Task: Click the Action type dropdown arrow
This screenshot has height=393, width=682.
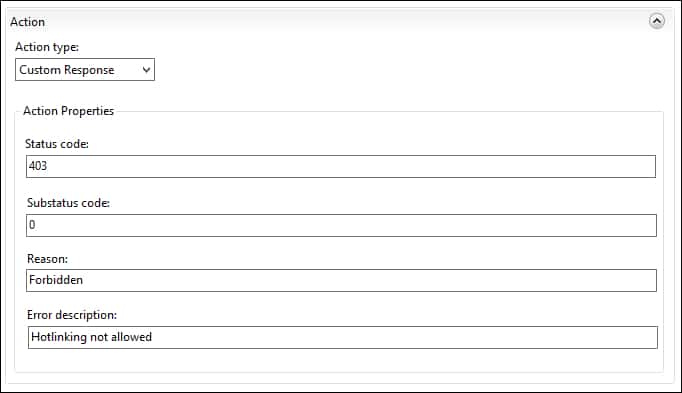Action: (147, 70)
